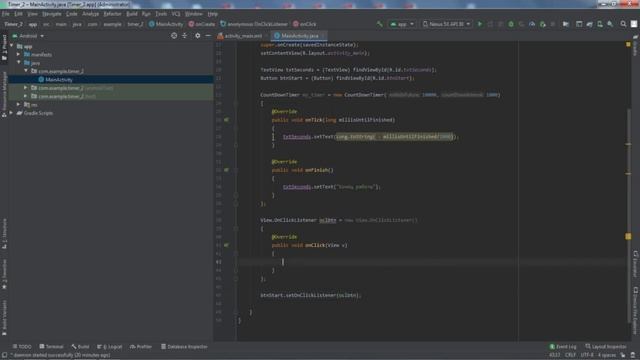This screenshot has height=360, width=640.
Task: Expand the res folder
Action: [x=18, y=104]
